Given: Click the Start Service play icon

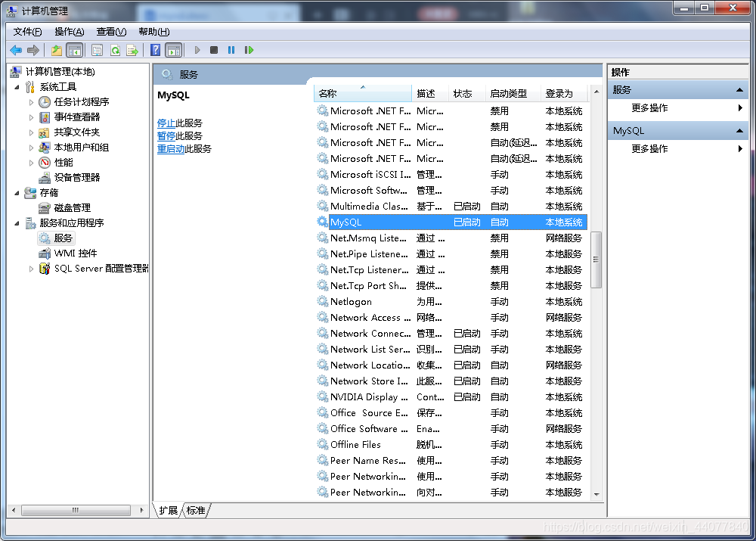Looking at the screenshot, I should click(x=197, y=50).
